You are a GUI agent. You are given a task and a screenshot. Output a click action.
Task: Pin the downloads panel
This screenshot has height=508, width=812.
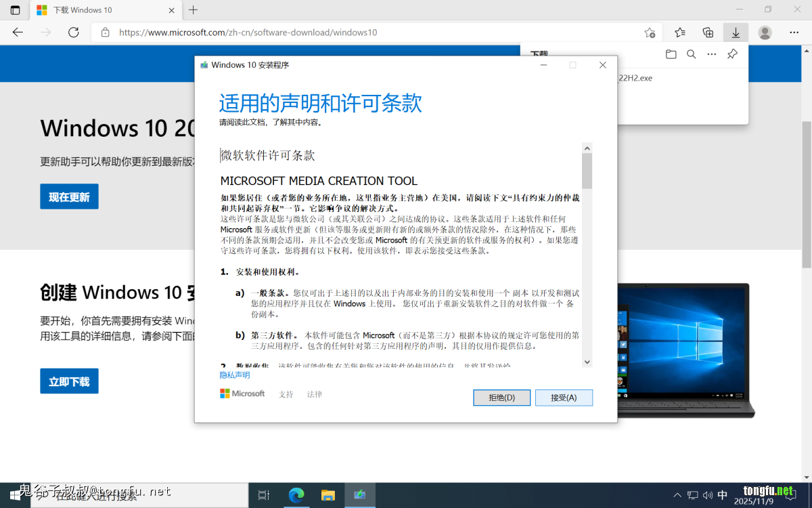pos(732,54)
